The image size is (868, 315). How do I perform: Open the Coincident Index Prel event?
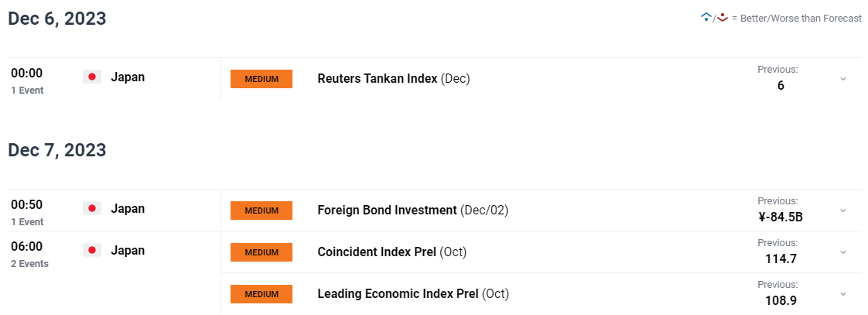[378, 252]
